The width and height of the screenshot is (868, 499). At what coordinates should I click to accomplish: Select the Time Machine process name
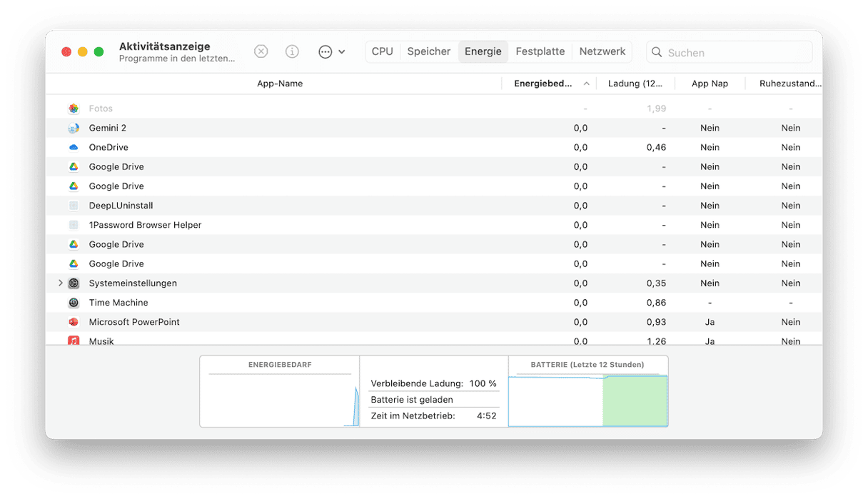coord(118,303)
